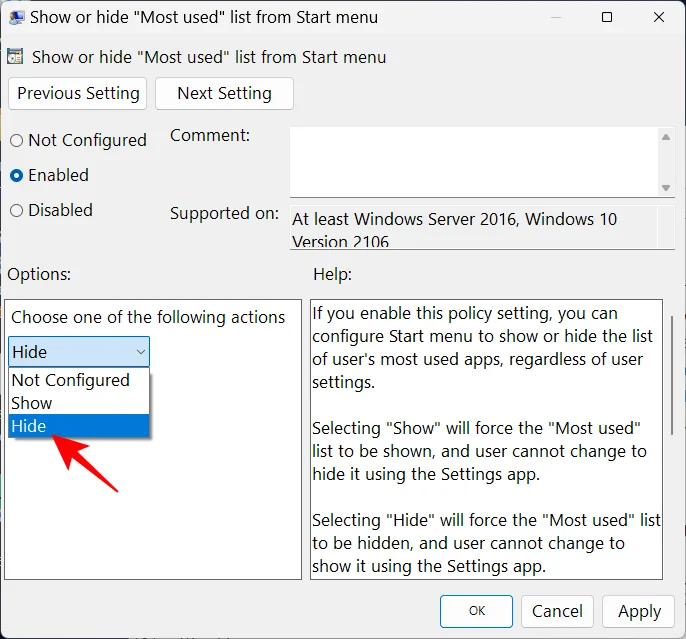Click the Help text about selecting "Show"
This screenshot has height=639, width=686.
point(479,451)
